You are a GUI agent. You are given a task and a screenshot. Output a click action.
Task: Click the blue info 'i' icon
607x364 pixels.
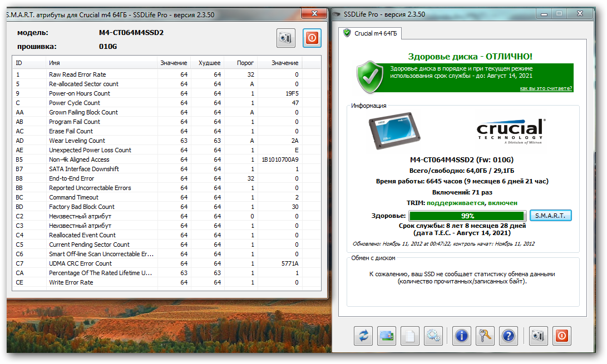pyautogui.click(x=462, y=335)
